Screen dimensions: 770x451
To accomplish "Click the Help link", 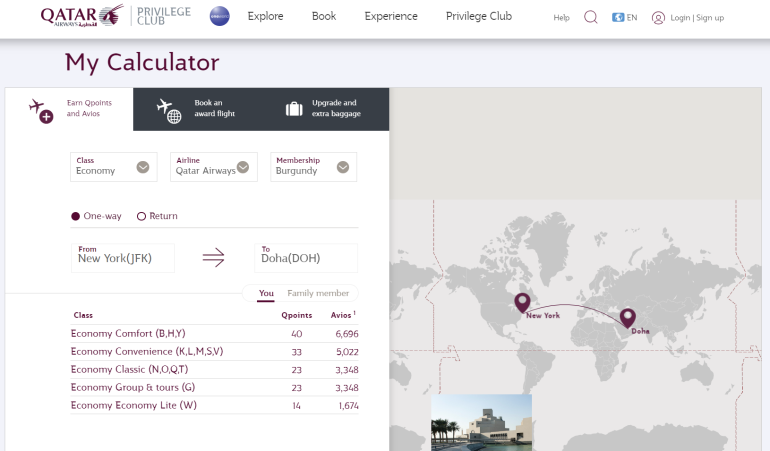I will 561,18.
